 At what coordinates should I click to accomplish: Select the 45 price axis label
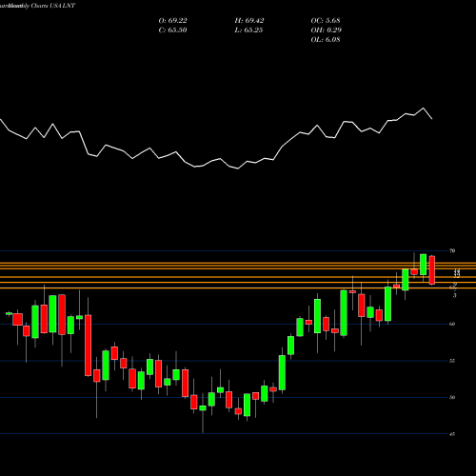coord(452,434)
